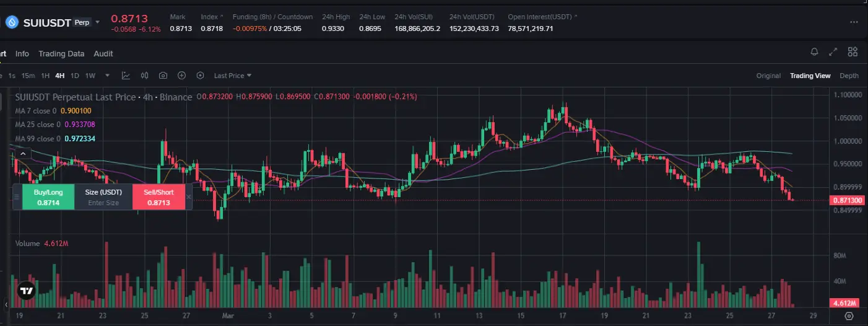Click the TradingView logo on chart
The image size is (868, 326).
[26, 289]
